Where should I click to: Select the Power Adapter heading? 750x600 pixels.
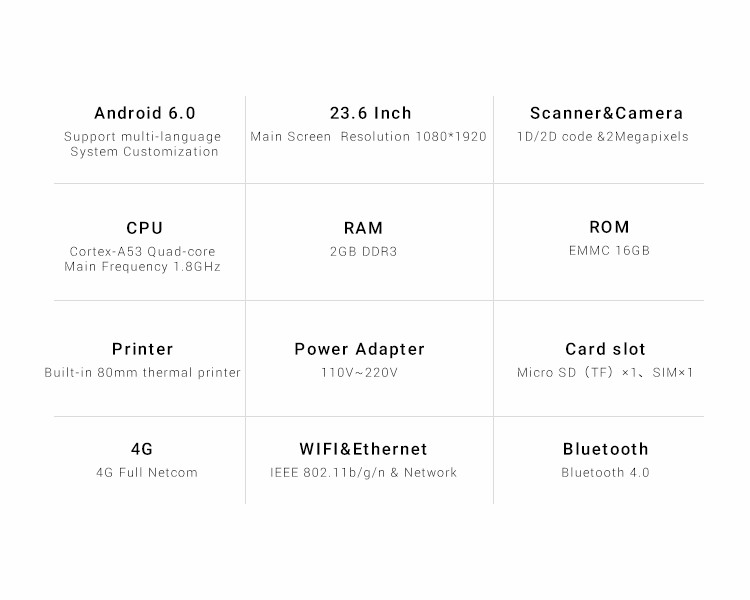(x=360, y=350)
